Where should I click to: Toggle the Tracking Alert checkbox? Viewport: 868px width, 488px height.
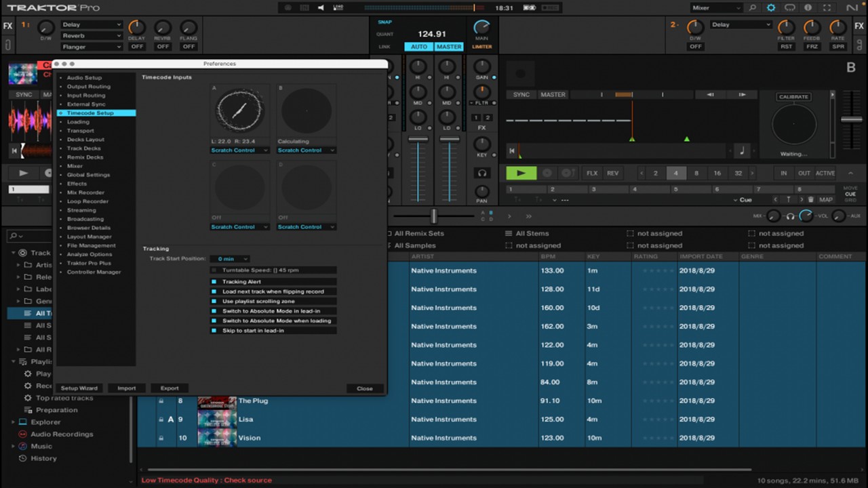point(214,281)
